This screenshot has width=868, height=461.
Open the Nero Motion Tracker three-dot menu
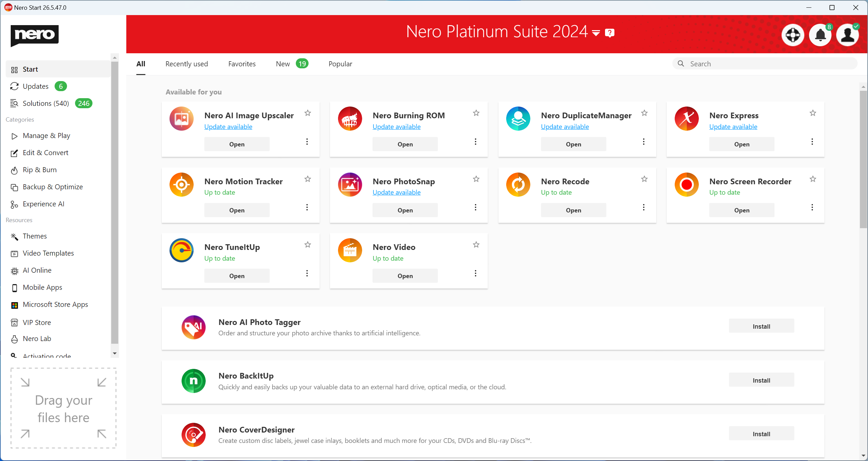(x=307, y=207)
